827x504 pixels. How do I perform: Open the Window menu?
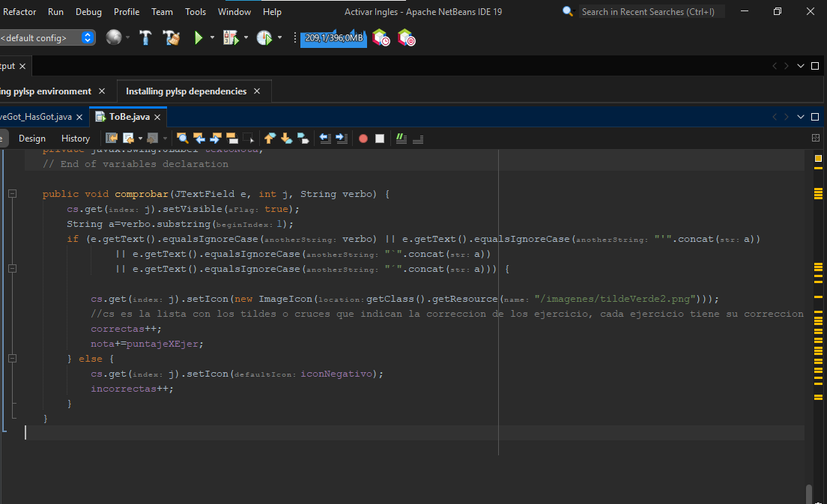click(234, 11)
